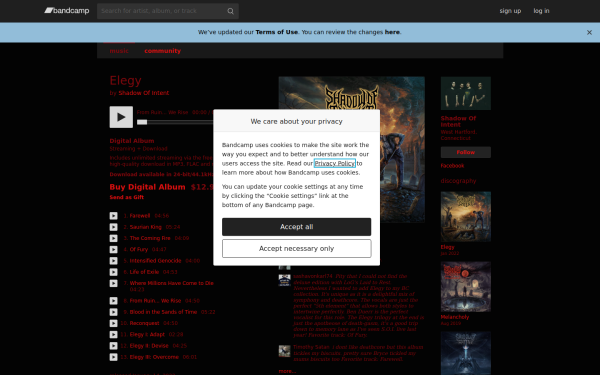Open the Intensified Genocide track link

point(155,261)
